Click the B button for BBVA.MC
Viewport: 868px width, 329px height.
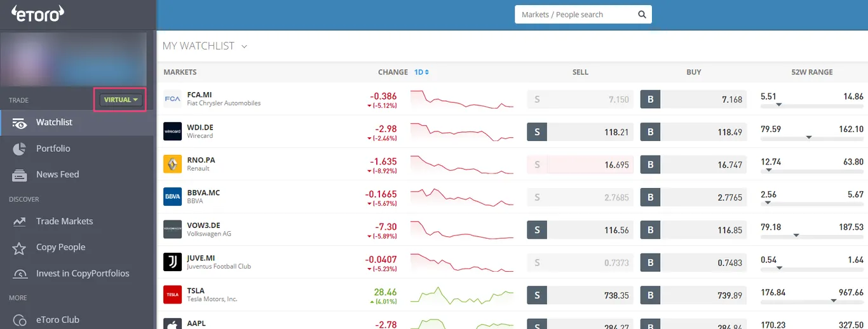(650, 198)
